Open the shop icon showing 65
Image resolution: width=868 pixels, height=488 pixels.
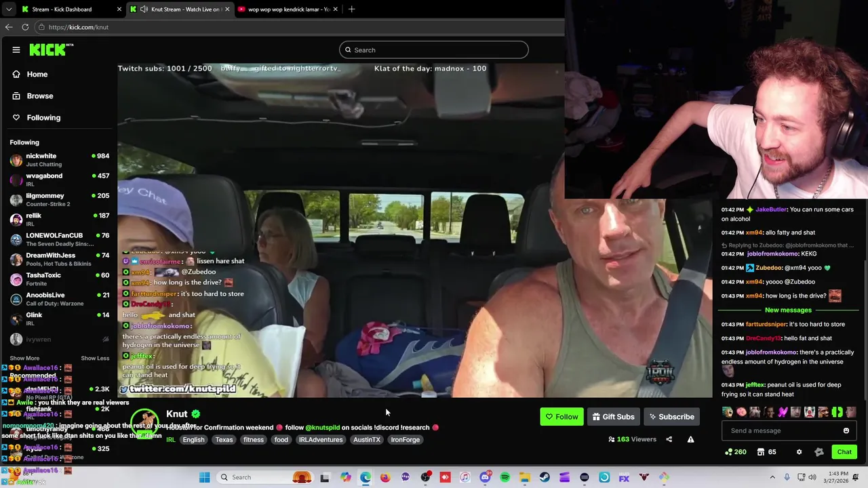pos(766,452)
